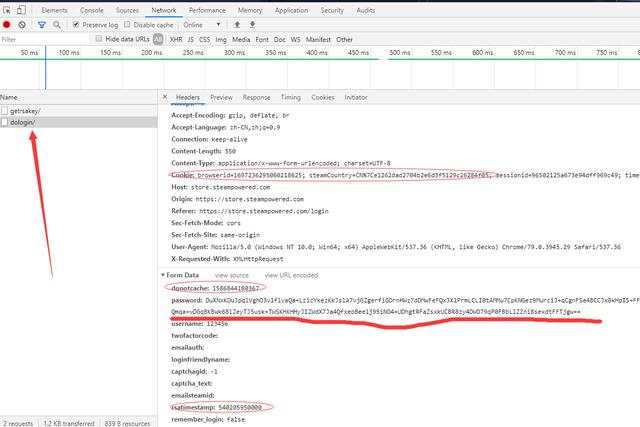The width and height of the screenshot is (640, 427).
Task: Show request Cookies tab
Action: (x=322, y=97)
